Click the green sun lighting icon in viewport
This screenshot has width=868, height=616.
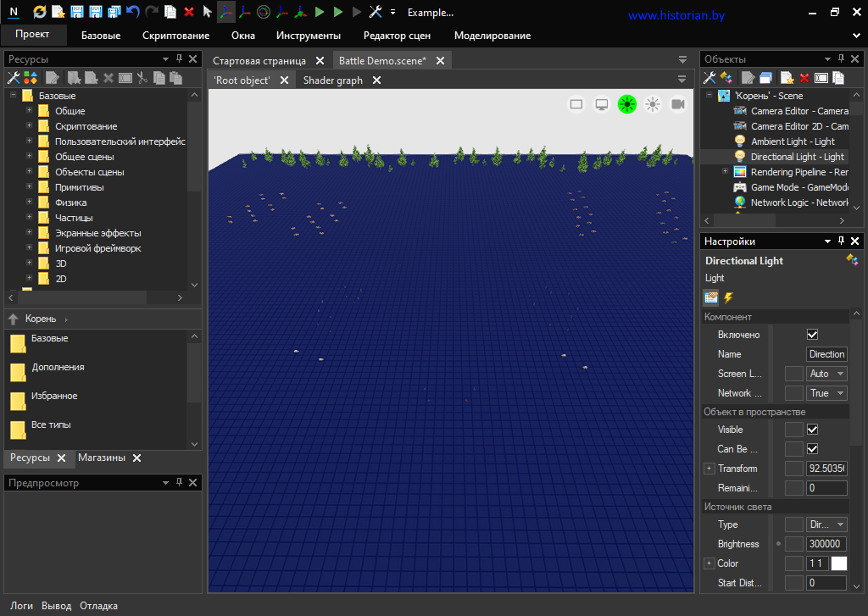coord(626,104)
